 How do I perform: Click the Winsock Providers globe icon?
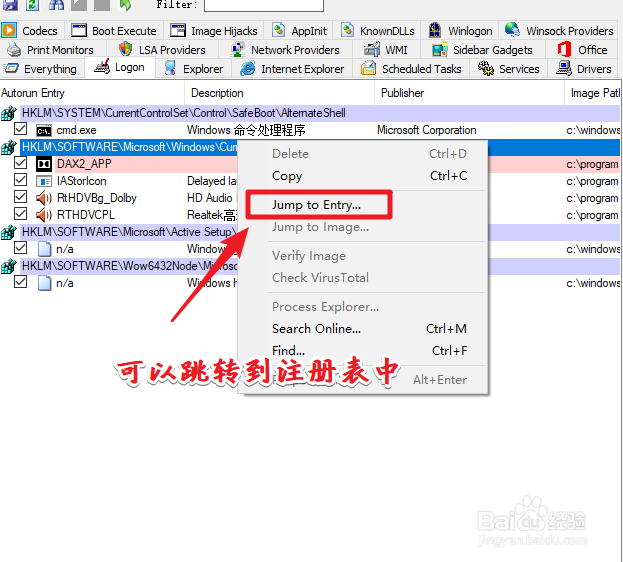click(x=512, y=29)
